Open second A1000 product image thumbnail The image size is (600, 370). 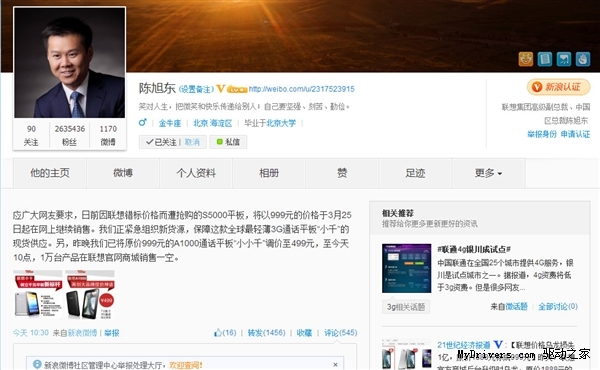[x=90, y=294]
